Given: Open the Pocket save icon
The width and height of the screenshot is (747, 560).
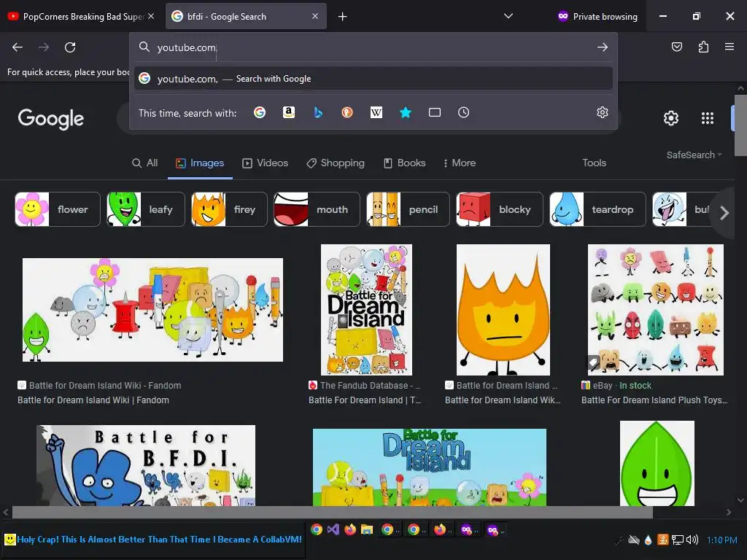Looking at the screenshot, I should tap(676, 47).
